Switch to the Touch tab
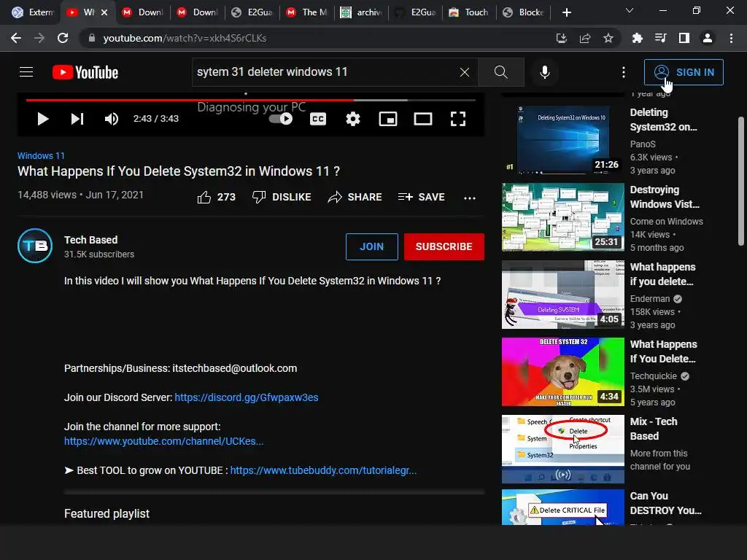 coord(469,12)
